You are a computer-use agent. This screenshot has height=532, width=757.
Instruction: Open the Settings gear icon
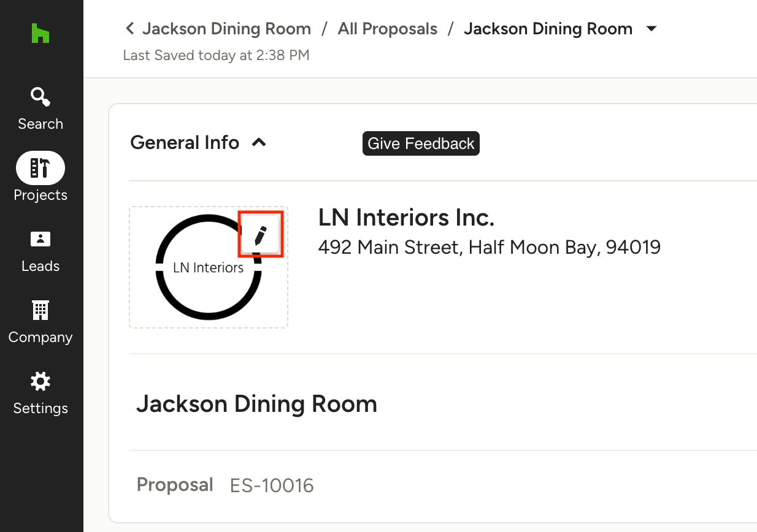(40, 381)
